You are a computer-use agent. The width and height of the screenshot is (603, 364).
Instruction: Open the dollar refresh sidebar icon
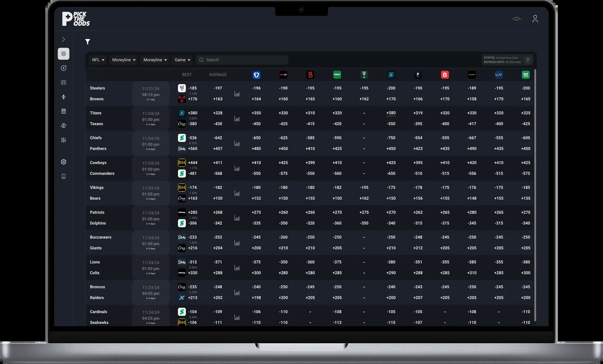pos(63,68)
